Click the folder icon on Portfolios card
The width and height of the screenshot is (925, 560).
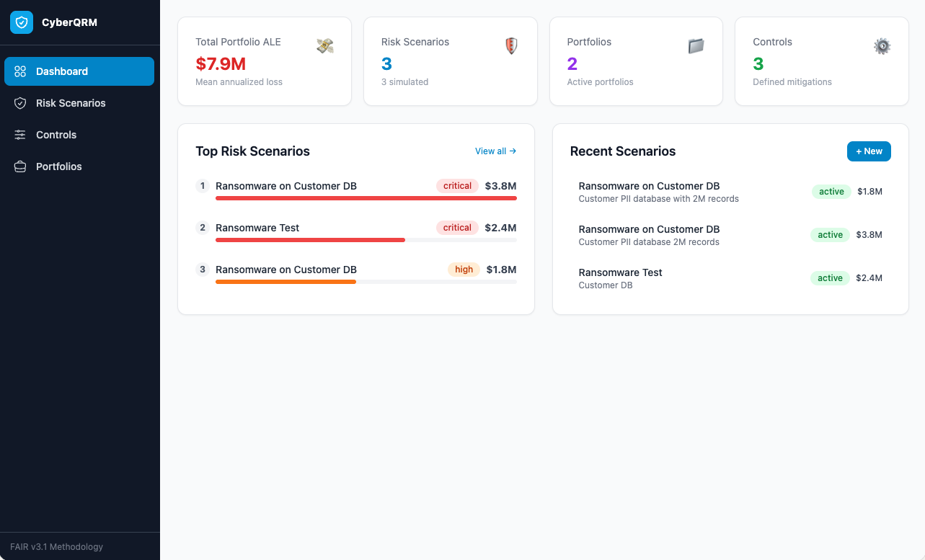(x=696, y=46)
